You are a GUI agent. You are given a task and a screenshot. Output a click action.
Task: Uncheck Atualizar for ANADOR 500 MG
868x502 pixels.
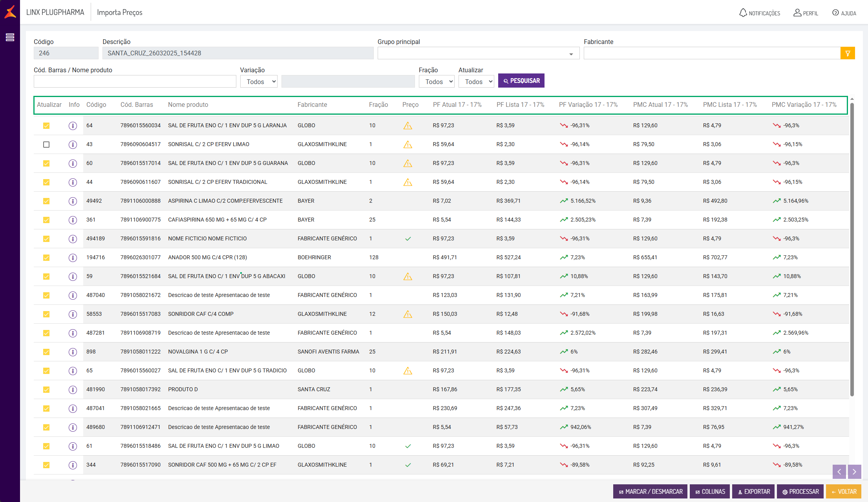[46, 258]
